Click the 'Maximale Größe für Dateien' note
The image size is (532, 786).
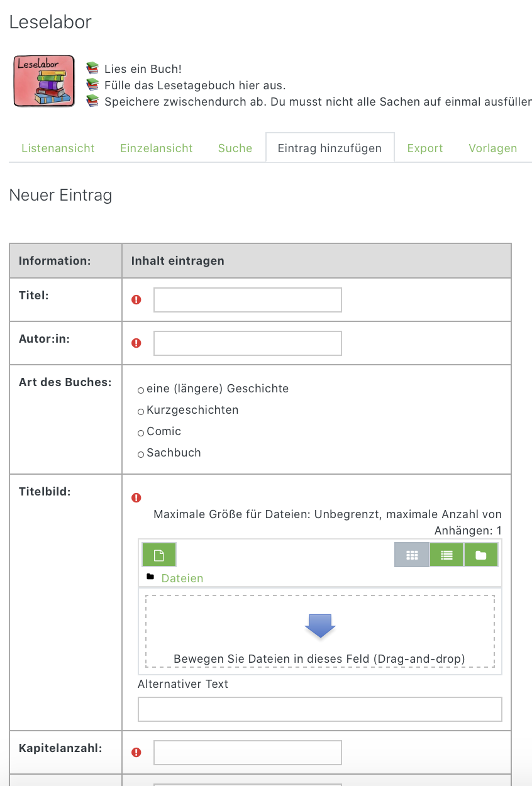pos(328,523)
